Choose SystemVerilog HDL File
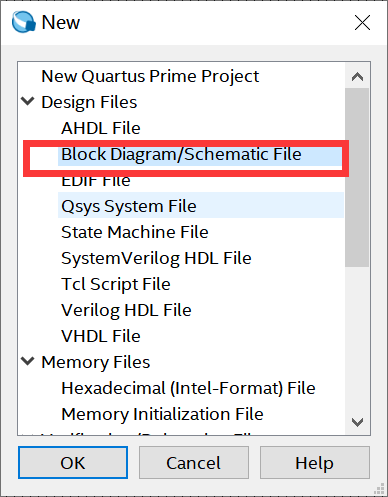 point(156,258)
